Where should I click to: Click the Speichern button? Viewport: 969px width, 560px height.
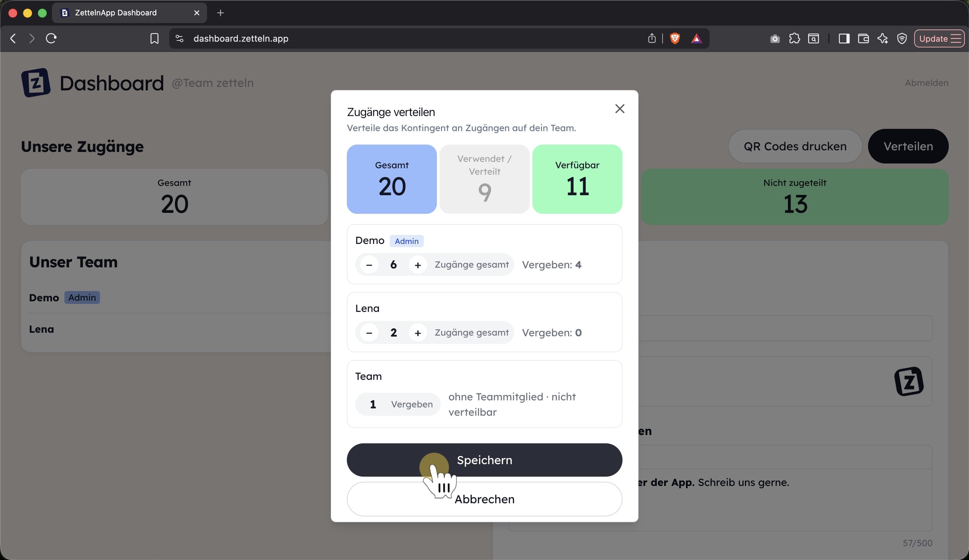click(484, 460)
